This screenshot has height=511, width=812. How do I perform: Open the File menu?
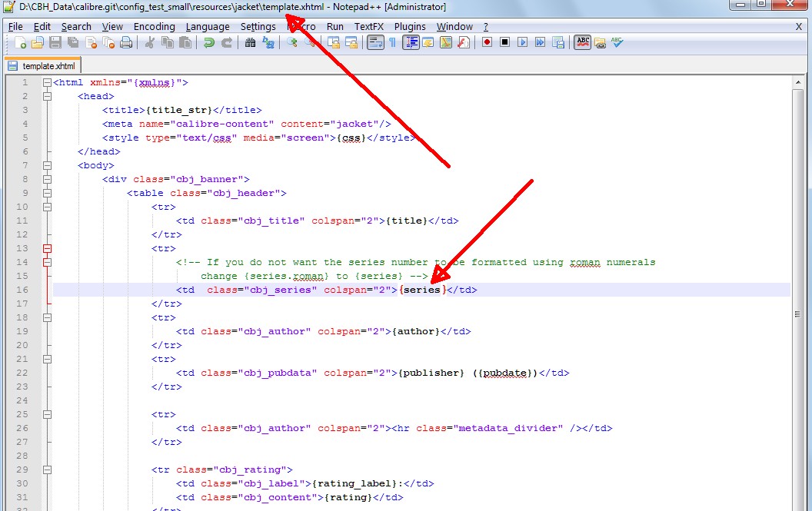click(15, 26)
